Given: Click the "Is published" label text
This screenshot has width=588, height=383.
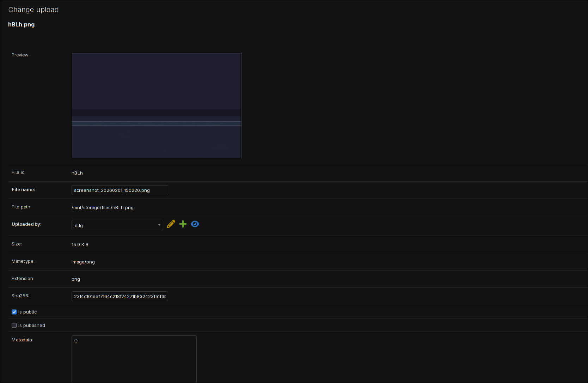Looking at the screenshot, I should coord(32,326).
